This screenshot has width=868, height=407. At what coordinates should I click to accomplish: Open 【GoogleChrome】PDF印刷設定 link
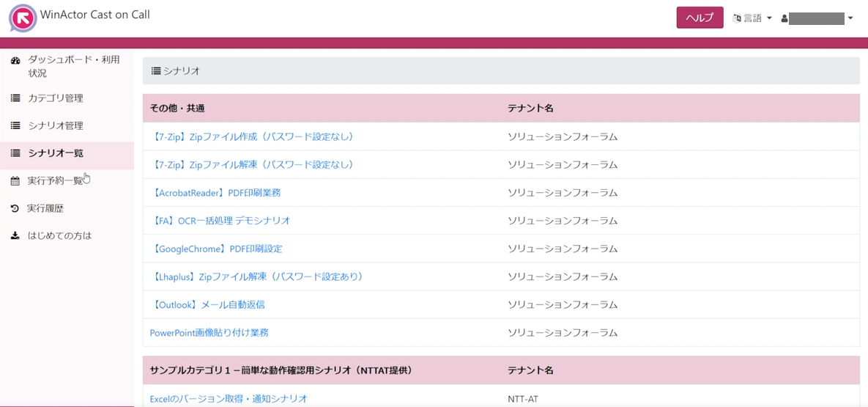click(216, 249)
